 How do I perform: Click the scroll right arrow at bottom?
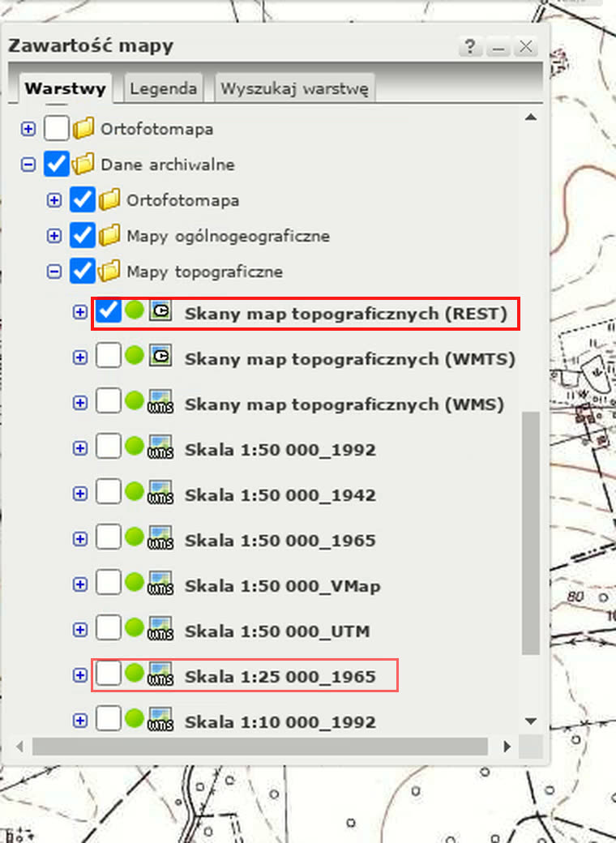click(507, 747)
